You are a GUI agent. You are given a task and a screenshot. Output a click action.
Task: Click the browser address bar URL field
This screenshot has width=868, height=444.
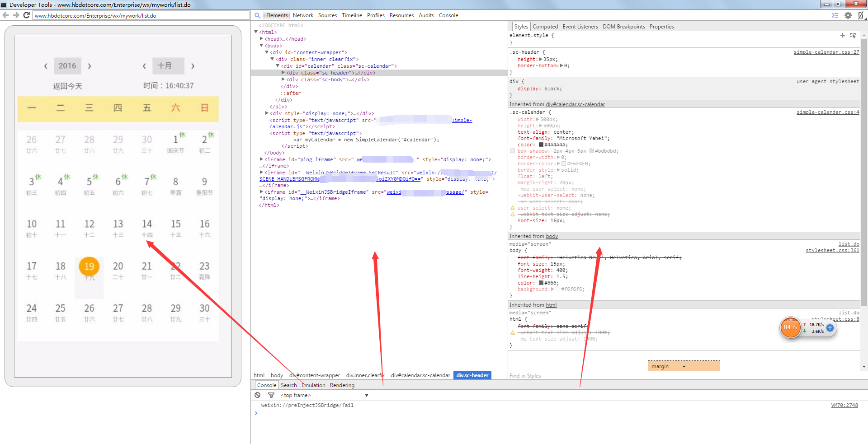(141, 16)
